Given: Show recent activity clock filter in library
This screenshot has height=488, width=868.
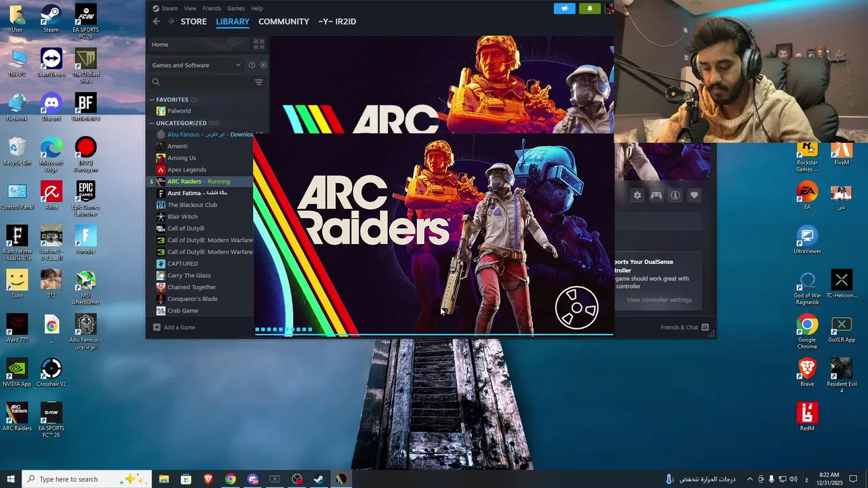Looking at the screenshot, I should click(x=252, y=65).
